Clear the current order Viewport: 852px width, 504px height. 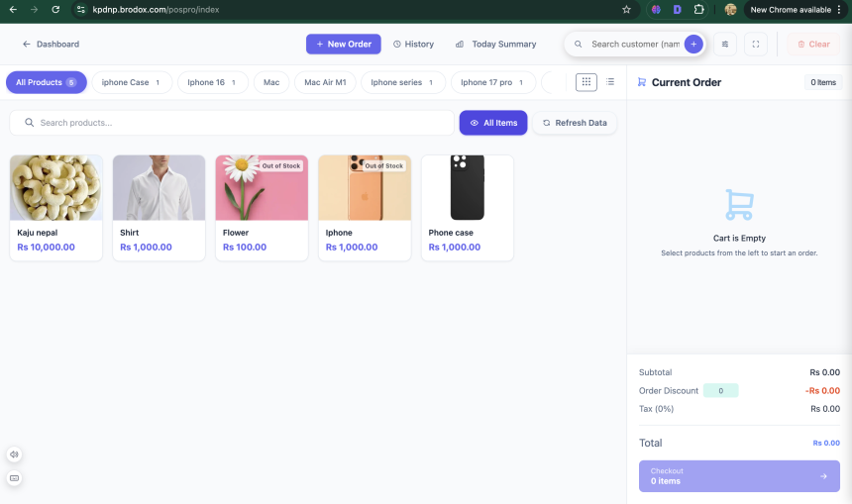click(x=813, y=44)
